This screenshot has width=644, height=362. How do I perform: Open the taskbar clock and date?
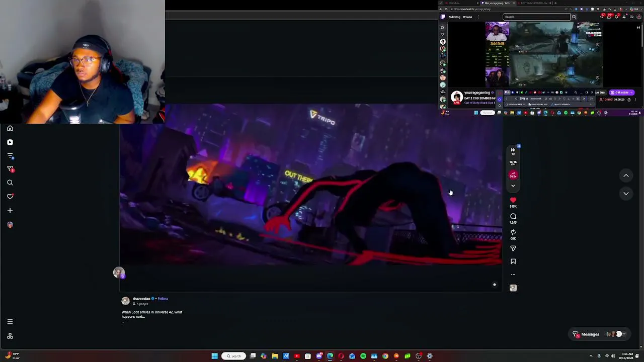[x=627, y=356]
